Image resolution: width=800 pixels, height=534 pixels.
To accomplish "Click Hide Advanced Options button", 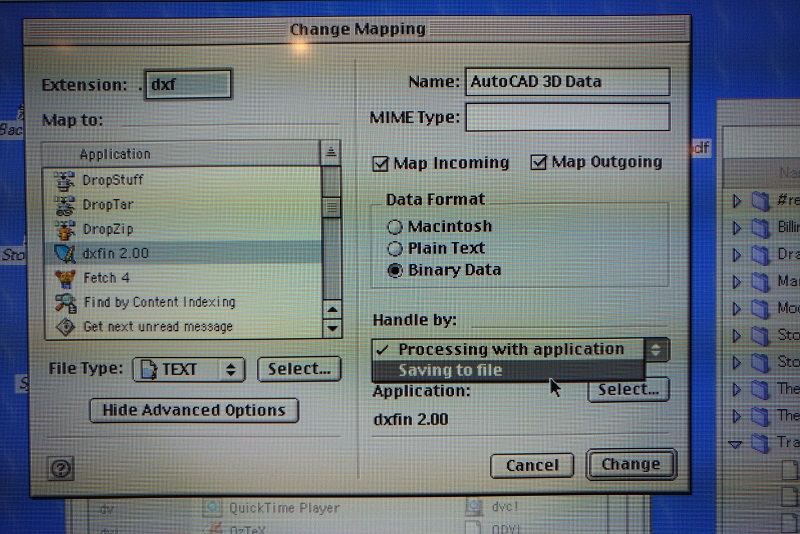I will pos(194,411).
